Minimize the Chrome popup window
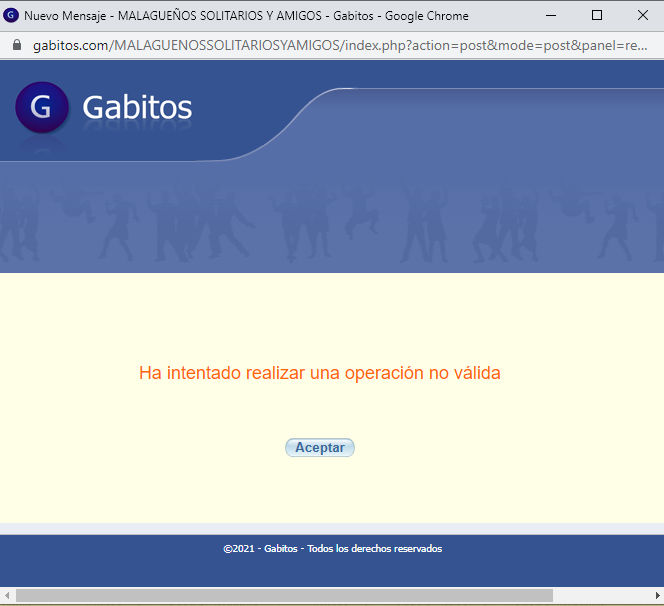Screen dimensions: 664x606 click(x=551, y=15)
